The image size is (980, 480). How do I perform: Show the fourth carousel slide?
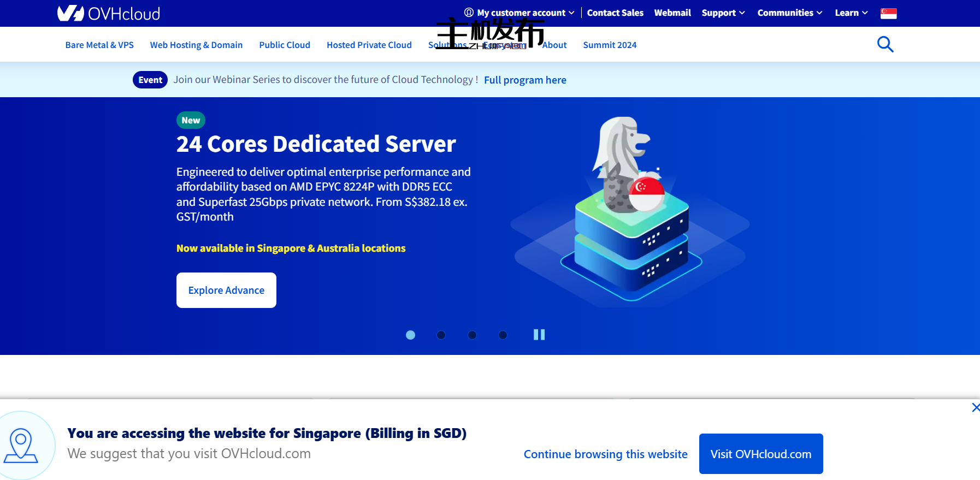(503, 335)
